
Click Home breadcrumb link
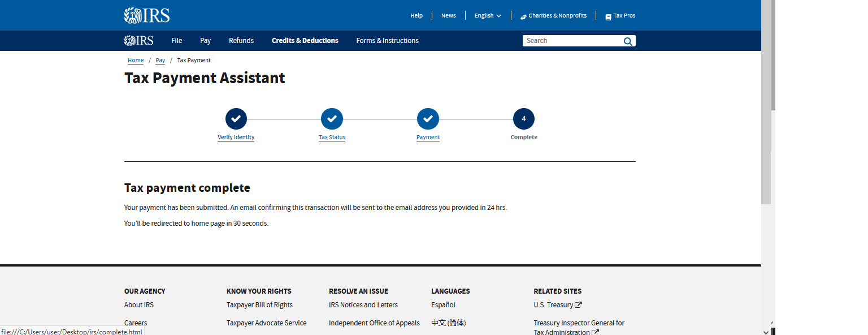(136, 61)
